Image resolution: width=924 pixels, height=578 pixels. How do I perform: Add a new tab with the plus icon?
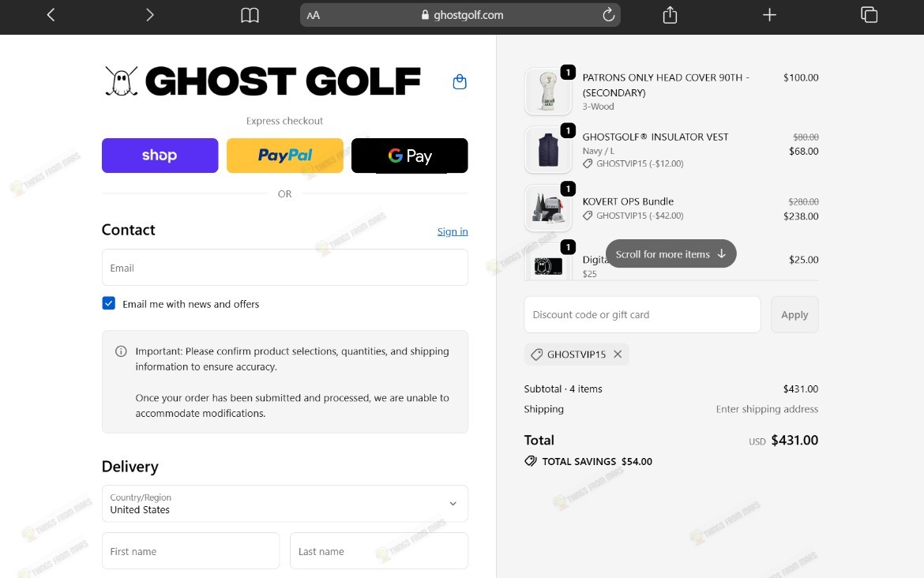point(770,15)
